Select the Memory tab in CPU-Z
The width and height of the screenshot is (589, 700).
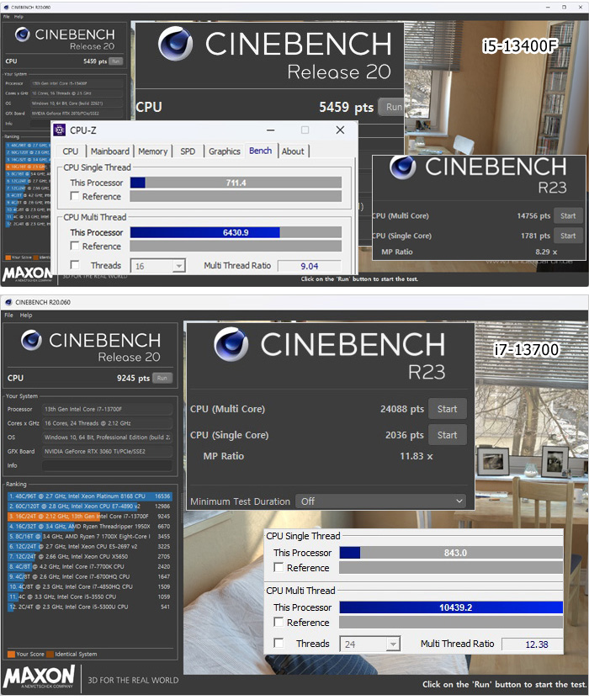click(x=152, y=151)
